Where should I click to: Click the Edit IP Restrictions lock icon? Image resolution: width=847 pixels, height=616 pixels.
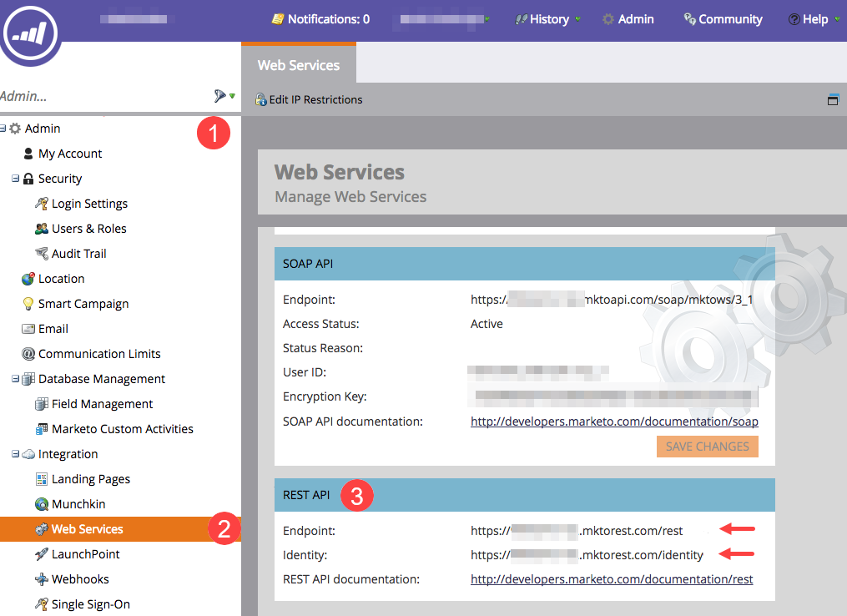[x=261, y=99]
